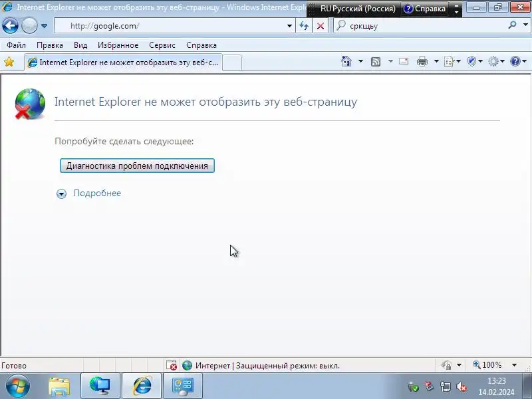This screenshot has width=532, height=399.
Task: Open the Сервис menu
Action: click(162, 45)
